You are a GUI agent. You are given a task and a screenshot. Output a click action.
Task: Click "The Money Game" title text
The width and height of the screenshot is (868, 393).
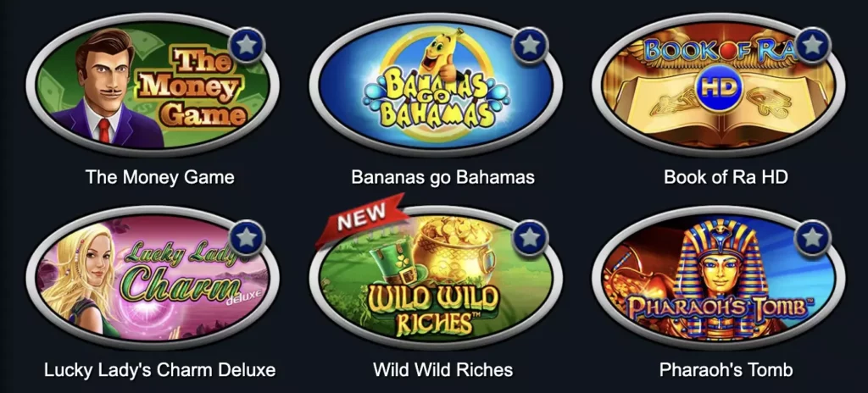160,177
